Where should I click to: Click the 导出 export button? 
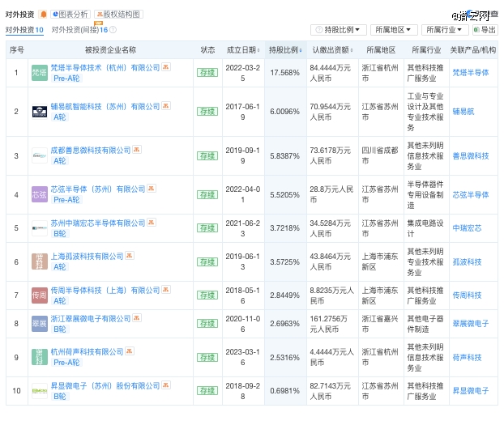point(485,30)
